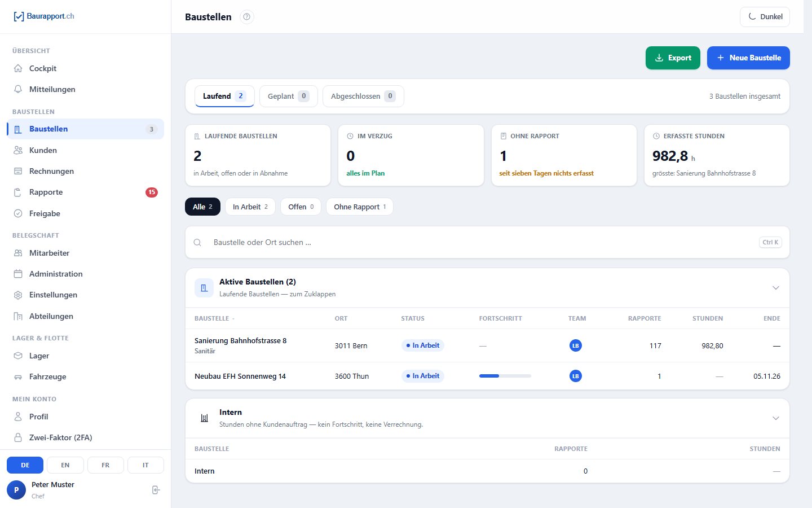Switch to the Abgeschlossen tab
Image resolution: width=812 pixels, height=508 pixels.
point(363,96)
